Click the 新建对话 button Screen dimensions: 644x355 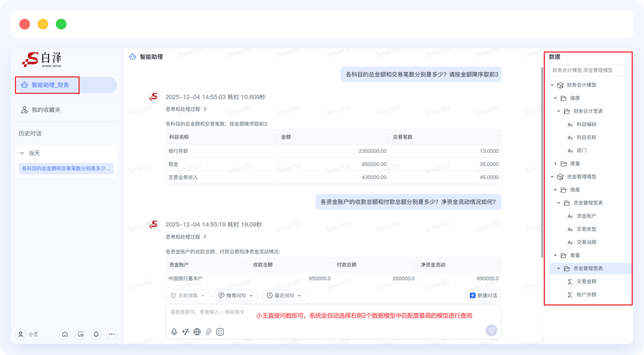pyautogui.click(x=482, y=295)
